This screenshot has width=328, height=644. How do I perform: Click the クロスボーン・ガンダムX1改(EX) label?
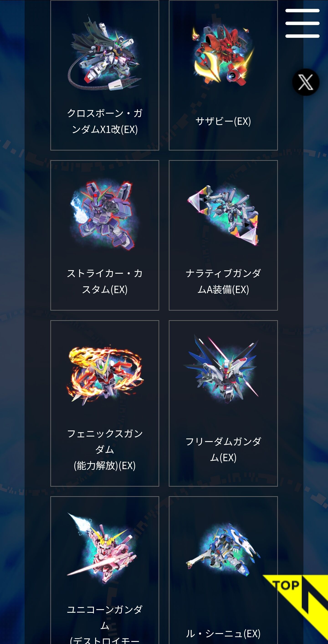105,121
